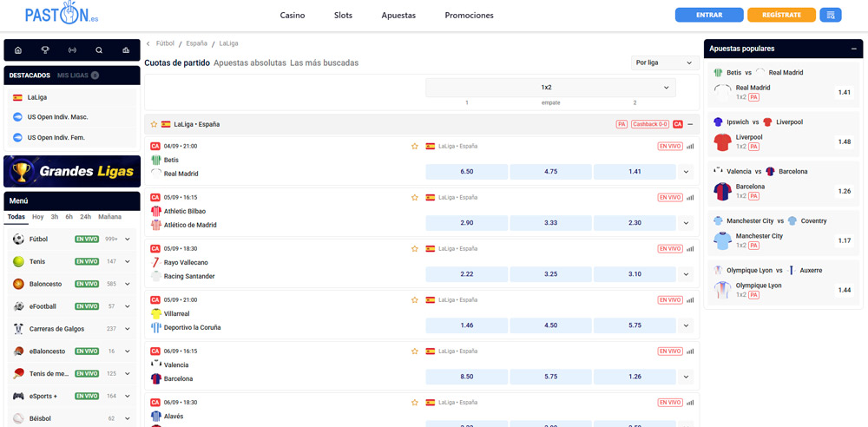Select the eSports + gamepad icon
Viewport: 868px width, 427px height.
(19, 396)
